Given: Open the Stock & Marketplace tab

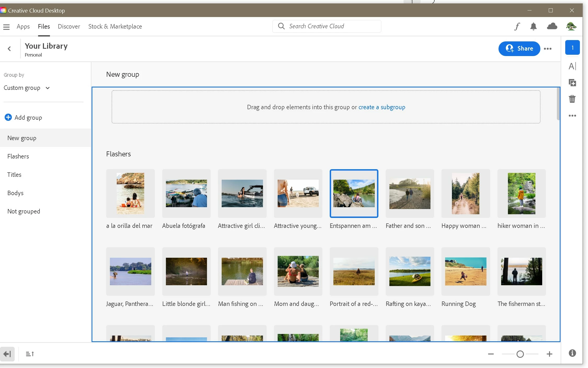Looking at the screenshot, I should (x=115, y=26).
